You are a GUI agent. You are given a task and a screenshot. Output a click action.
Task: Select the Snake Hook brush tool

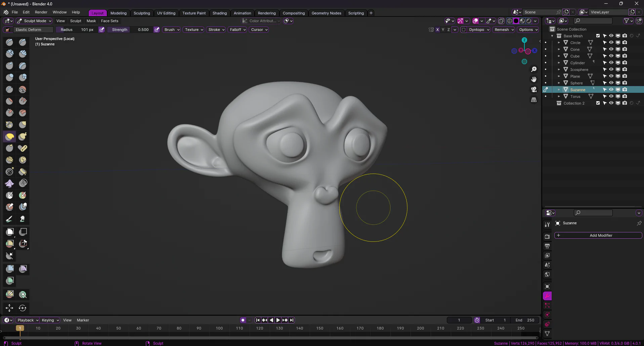click(23, 137)
